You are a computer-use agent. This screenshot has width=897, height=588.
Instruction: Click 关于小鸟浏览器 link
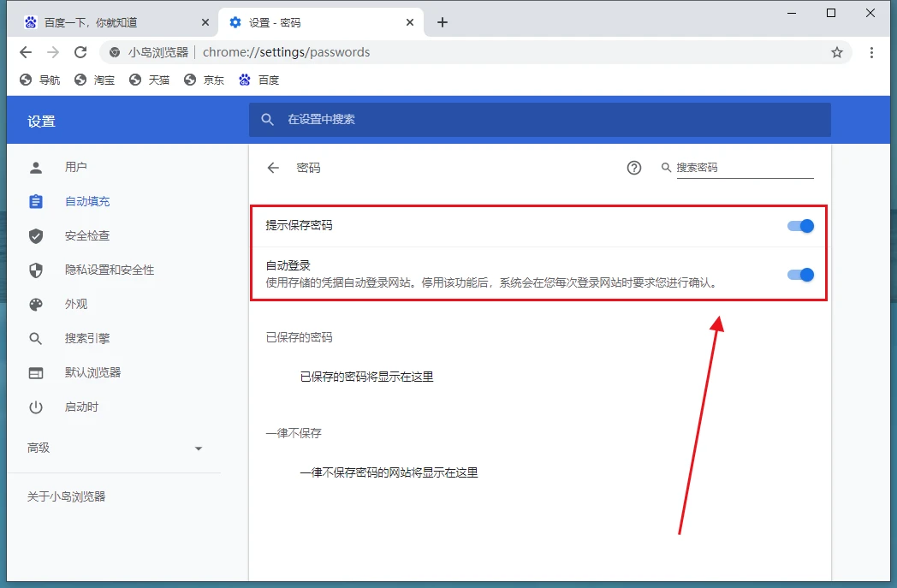click(67, 496)
